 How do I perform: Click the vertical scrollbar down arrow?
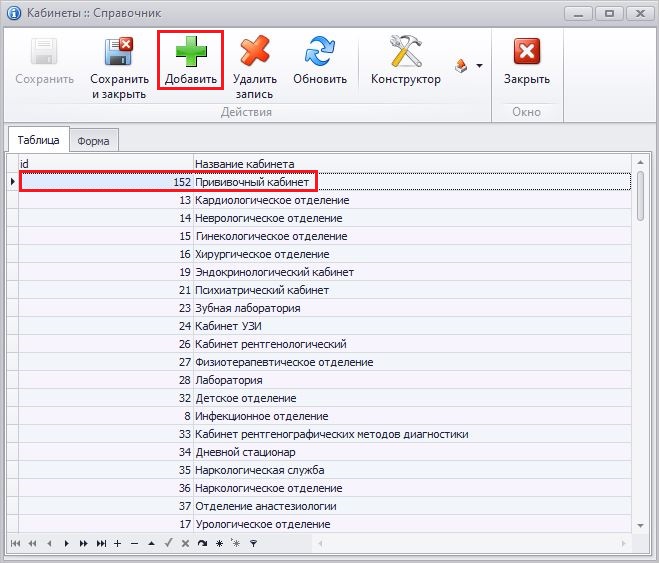(x=640, y=524)
